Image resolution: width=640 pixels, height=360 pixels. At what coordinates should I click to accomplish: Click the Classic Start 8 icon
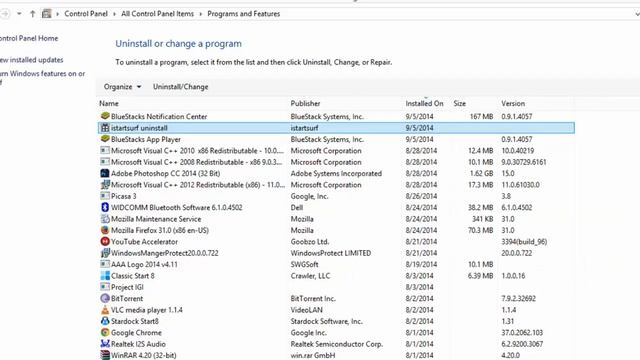105,276
